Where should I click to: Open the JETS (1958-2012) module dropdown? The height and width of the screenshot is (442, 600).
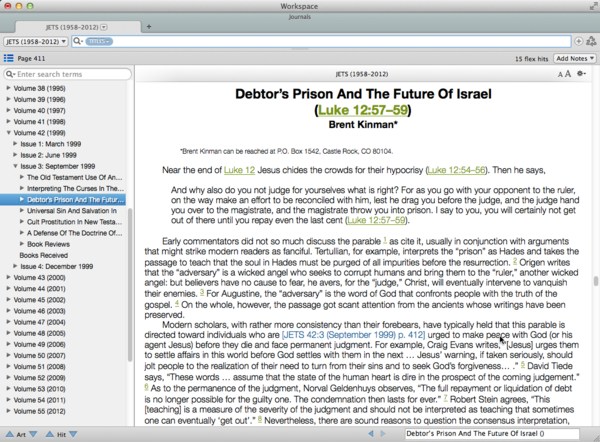pyautogui.click(x=36, y=42)
